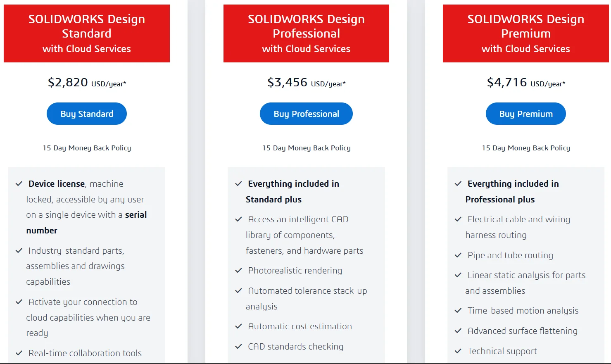Click the checkmark next to Photorealistic rendering

(238, 271)
